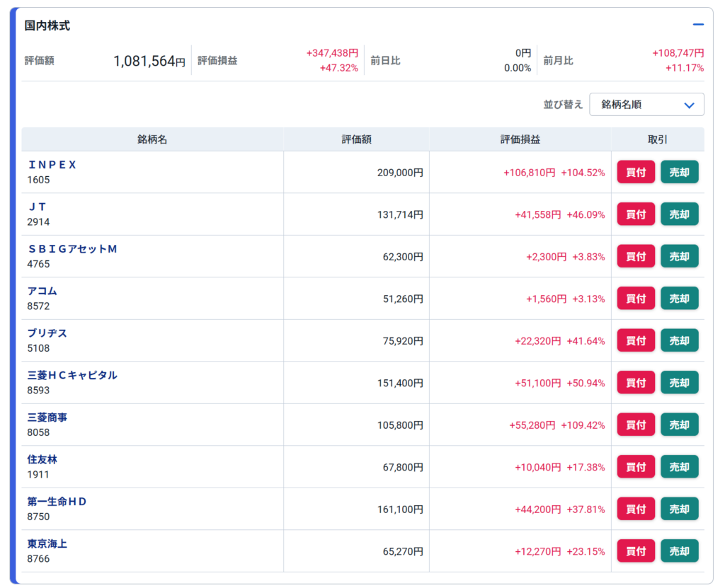Click the 銘柄名 column header
This screenshot has width=725, height=588.
tap(152, 140)
